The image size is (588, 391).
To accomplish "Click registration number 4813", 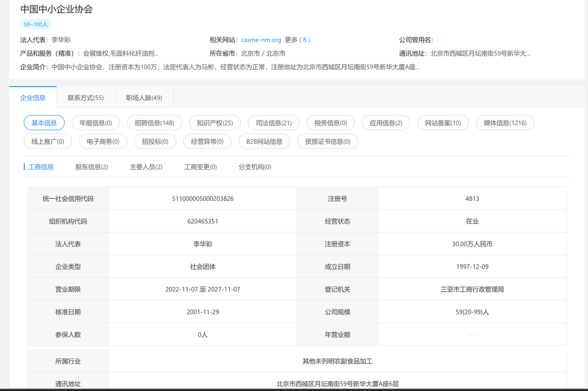I will [472, 199].
